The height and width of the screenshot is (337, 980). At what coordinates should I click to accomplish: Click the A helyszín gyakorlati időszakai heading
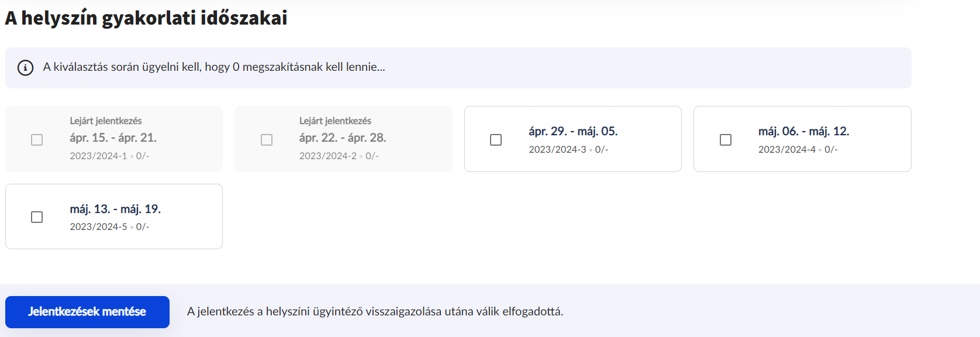click(x=146, y=18)
